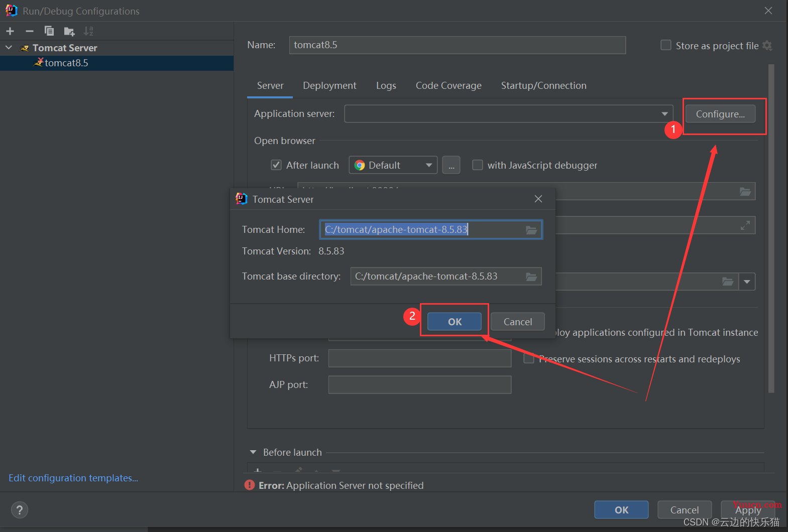The image size is (788, 532).
Task: Toggle Preserve sessions across restarts checkbox
Action: pyautogui.click(x=528, y=359)
